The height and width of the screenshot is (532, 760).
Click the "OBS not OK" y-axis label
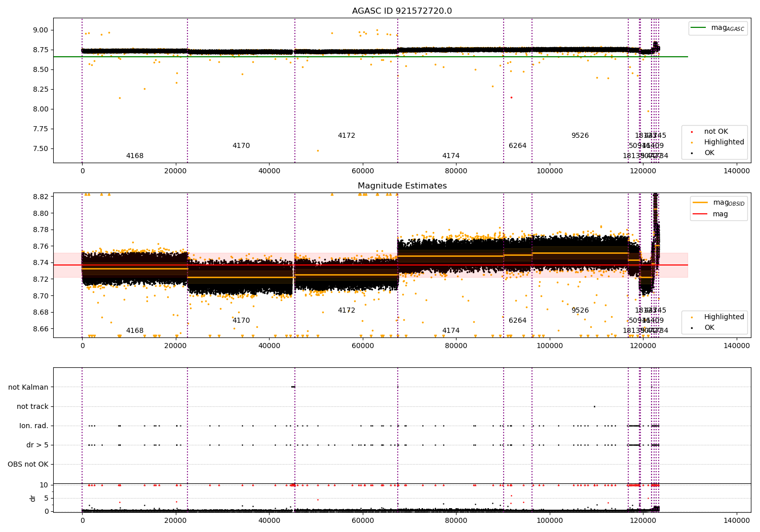(28, 464)
